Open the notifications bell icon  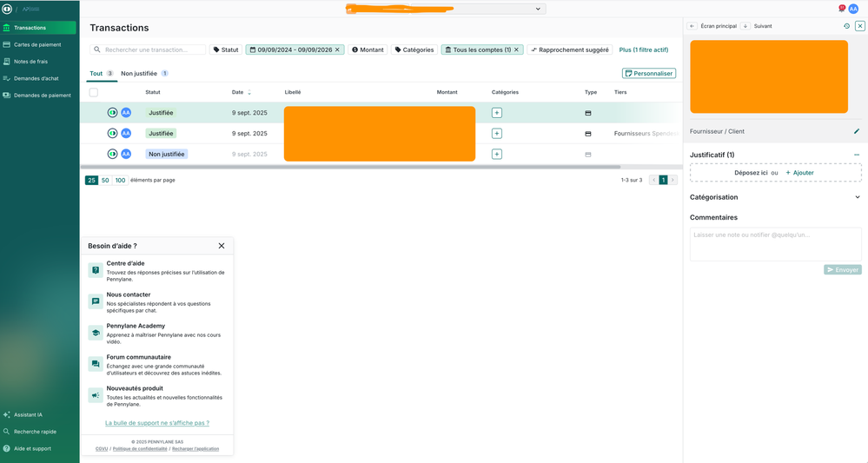[841, 9]
